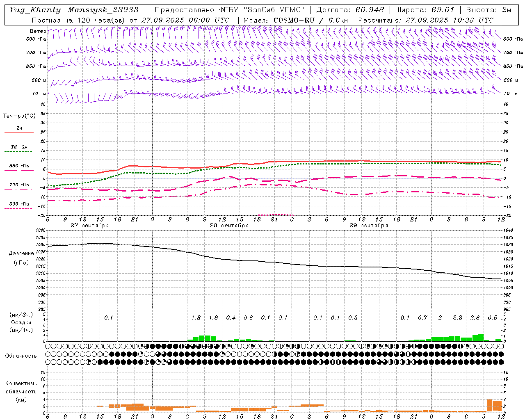Click the 700 гПа temperature legend entry
Image resolution: width=525 pixels, height=420 pixels.
coord(19,185)
